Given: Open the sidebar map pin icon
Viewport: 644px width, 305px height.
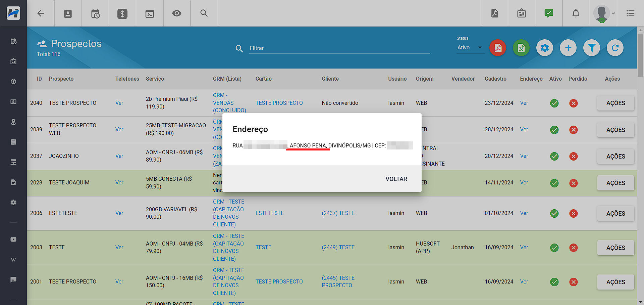Looking at the screenshot, I should [13, 122].
